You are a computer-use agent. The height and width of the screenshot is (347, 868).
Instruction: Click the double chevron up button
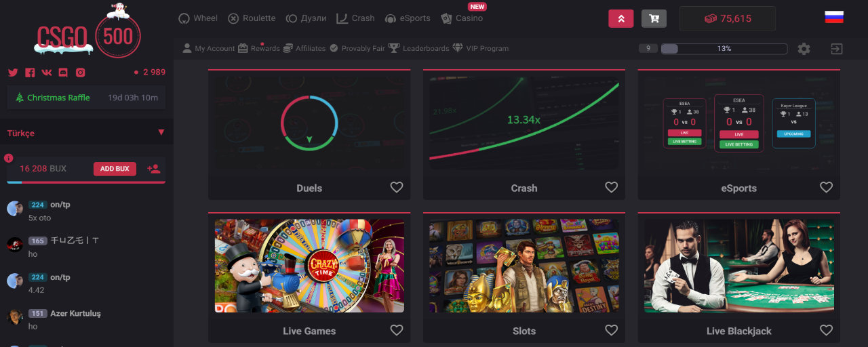(x=620, y=18)
